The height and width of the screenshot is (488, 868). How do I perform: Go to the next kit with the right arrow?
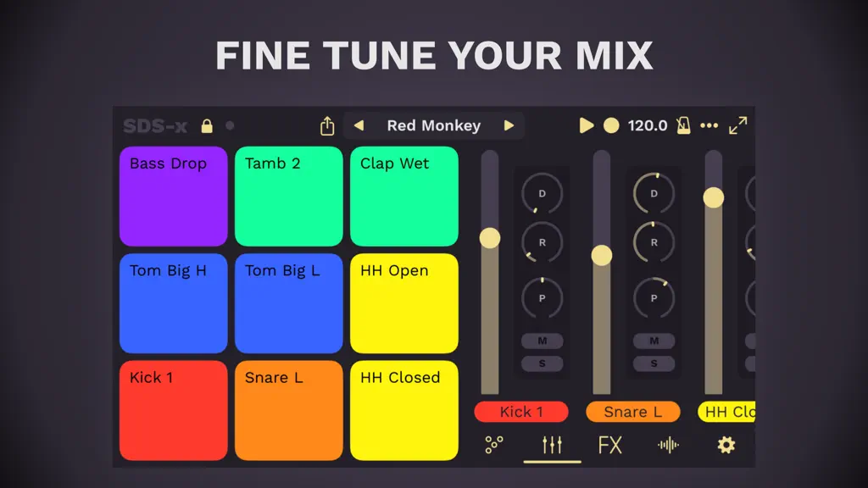pyautogui.click(x=509, y=125)
